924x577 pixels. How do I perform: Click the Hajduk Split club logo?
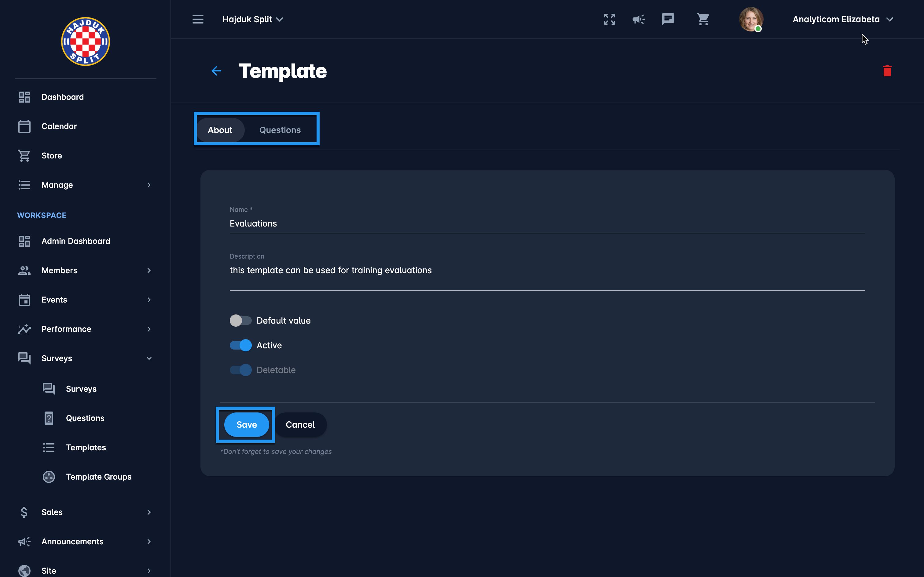tap(86, 42)
